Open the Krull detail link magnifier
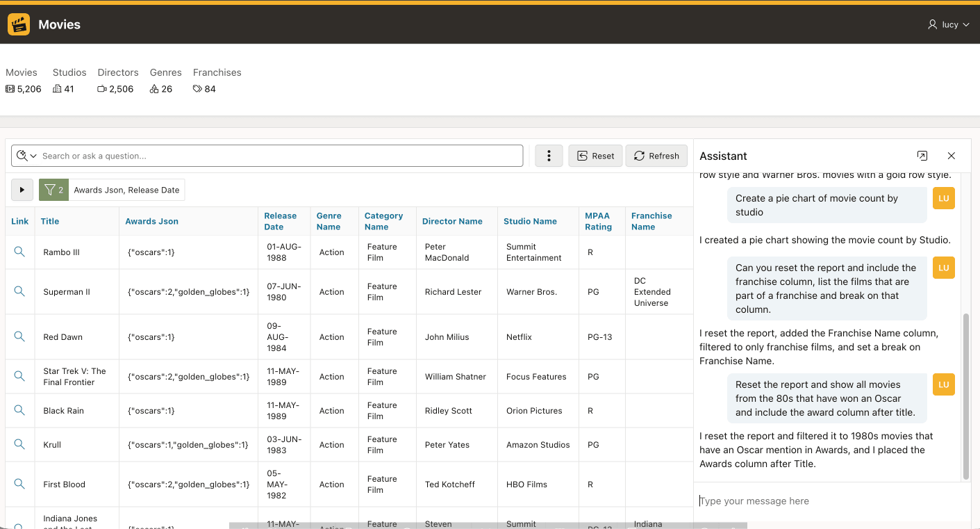Image resolution: width=980 pixels, height=529 pixels. point(19,444)
